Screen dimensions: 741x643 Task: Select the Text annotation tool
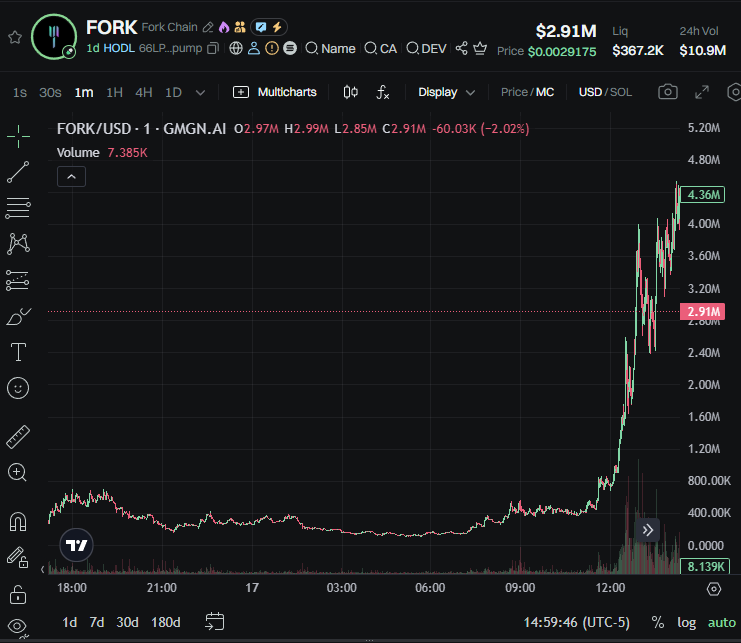pyautogui.click(x=18, y=352)
